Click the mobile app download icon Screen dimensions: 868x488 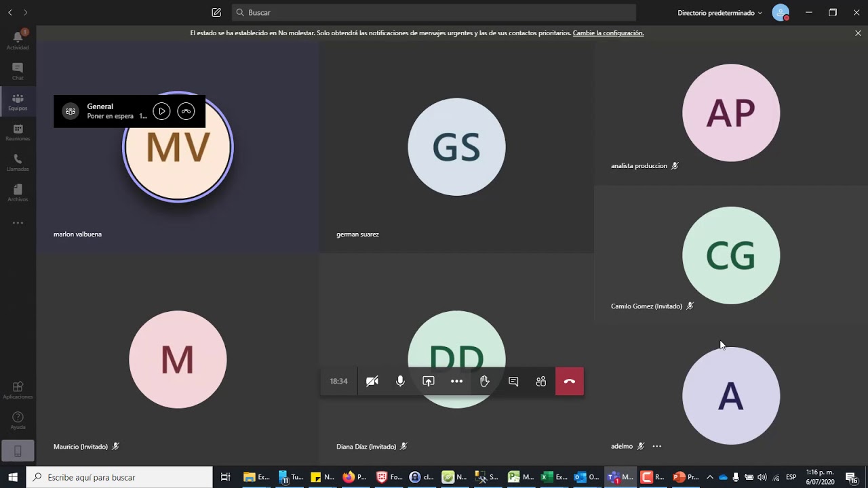tap(18, 451)
